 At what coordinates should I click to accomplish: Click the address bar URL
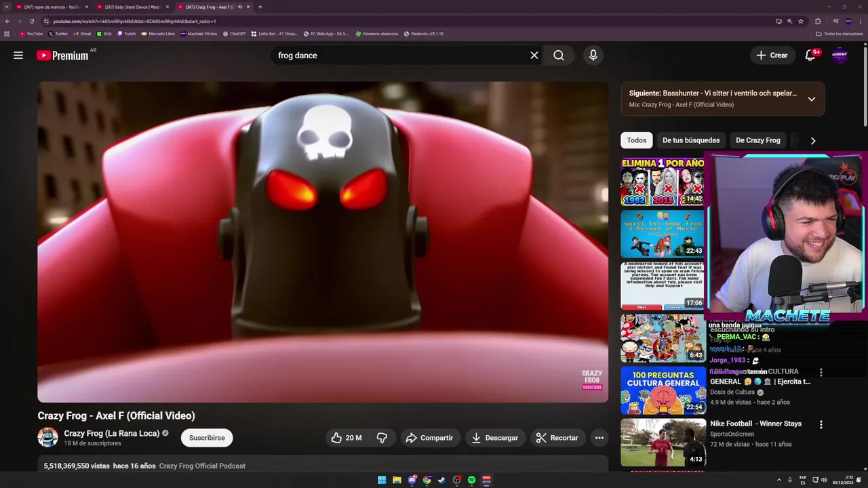point(134,21)
